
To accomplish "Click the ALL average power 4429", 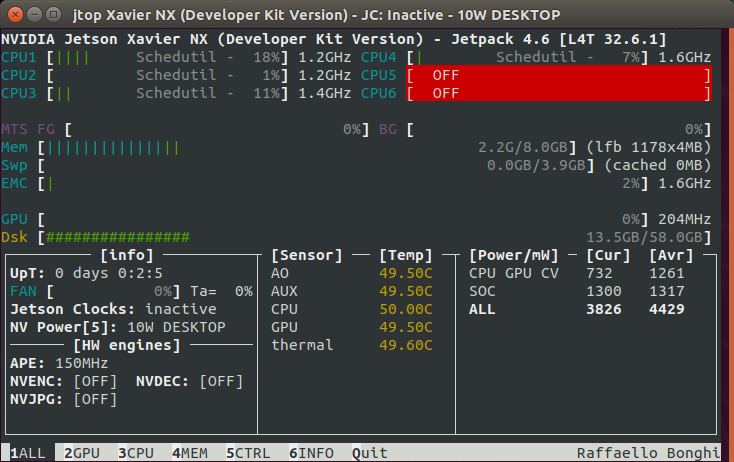I will pyautogui.click(x=667, y=309).
